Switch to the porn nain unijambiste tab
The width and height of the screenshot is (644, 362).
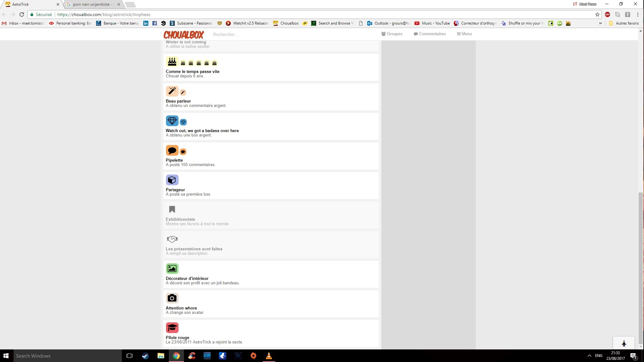point(91,4)
